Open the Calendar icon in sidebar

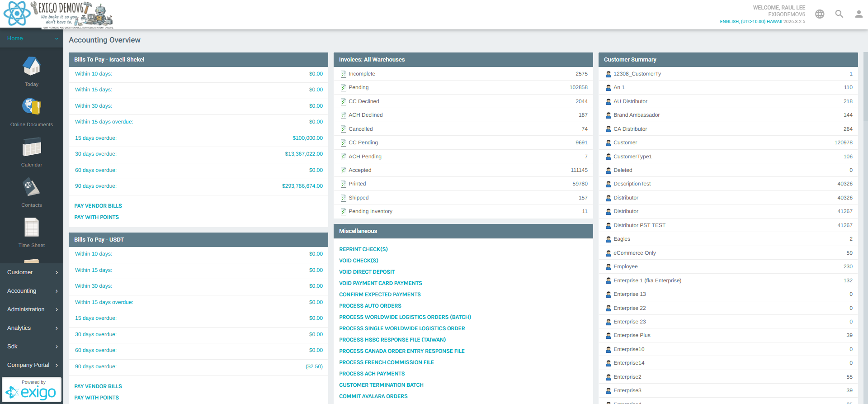(32, 147)
